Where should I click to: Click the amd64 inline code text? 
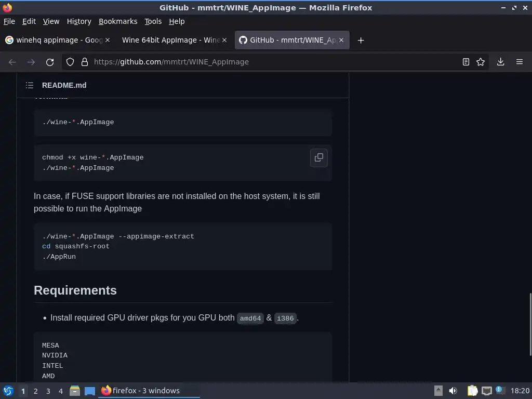point(250,318)
